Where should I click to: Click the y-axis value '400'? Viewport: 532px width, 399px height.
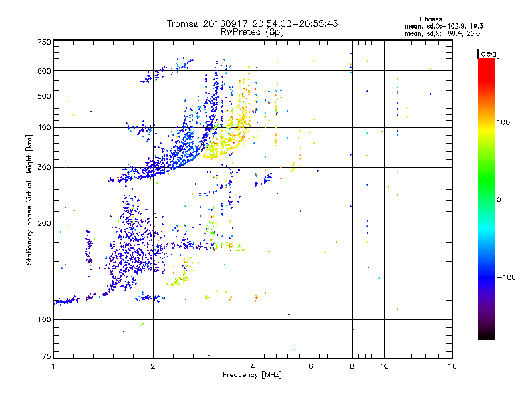click(45, 128)
